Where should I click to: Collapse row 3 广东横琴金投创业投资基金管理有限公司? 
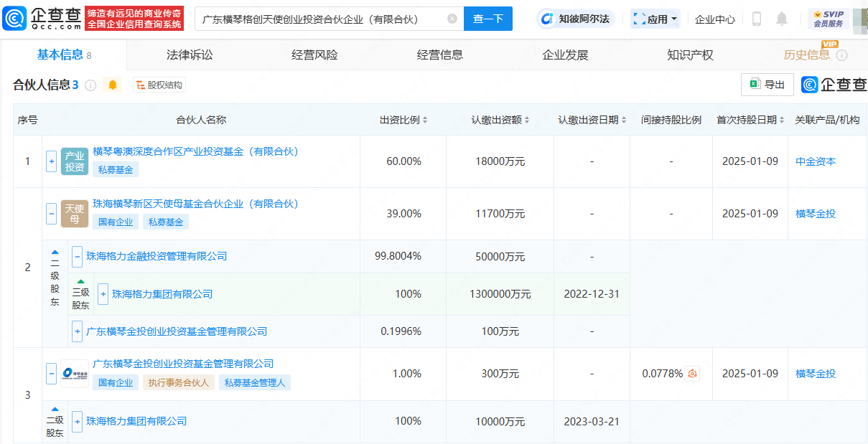(x=52, y=374)
